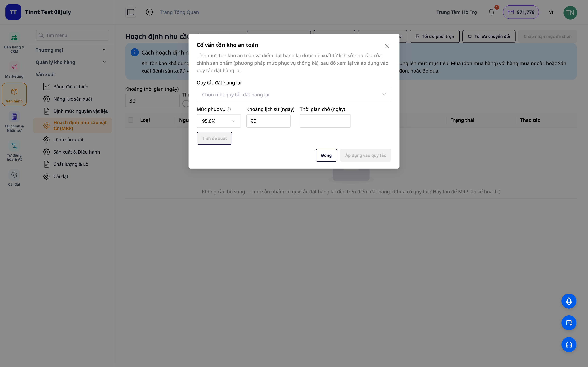Check the table header select-all checkbox
Screen dimensions: 588x367
coord(131,120)
